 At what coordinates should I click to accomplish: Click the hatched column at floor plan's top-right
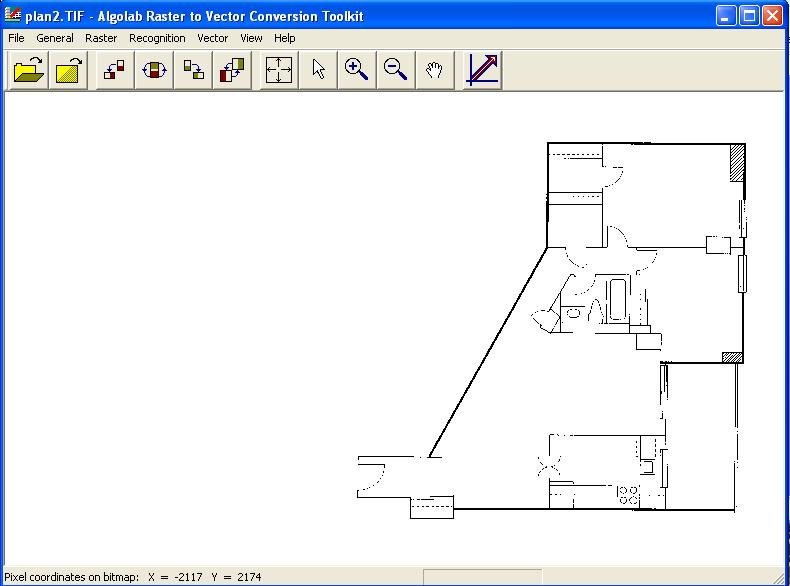[737, 163]
